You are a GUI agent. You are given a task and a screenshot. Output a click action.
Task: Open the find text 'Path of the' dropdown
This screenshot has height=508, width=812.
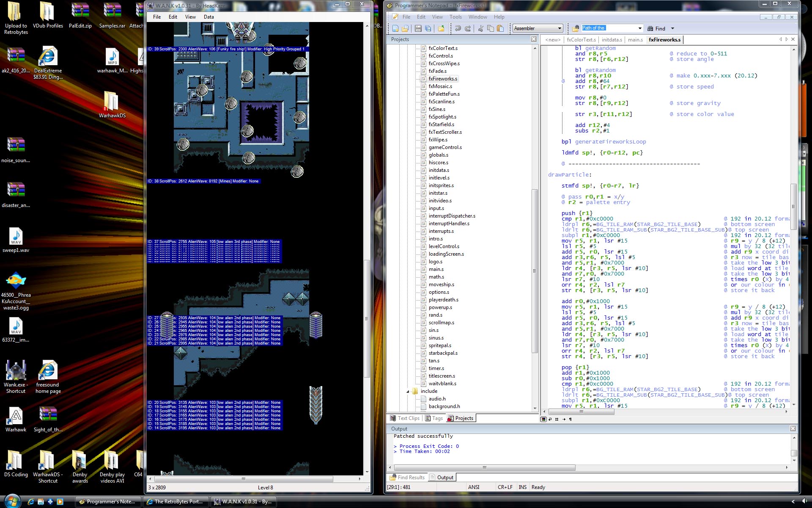[x=639, y=28]
